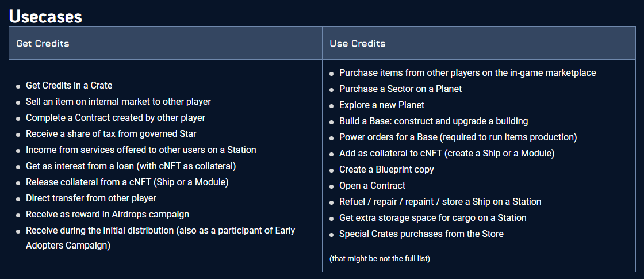This screenshot has width=644, height=279.
Task: Select 'Receive as reward in Airdrops campaign'
Action: pos(108,215)
